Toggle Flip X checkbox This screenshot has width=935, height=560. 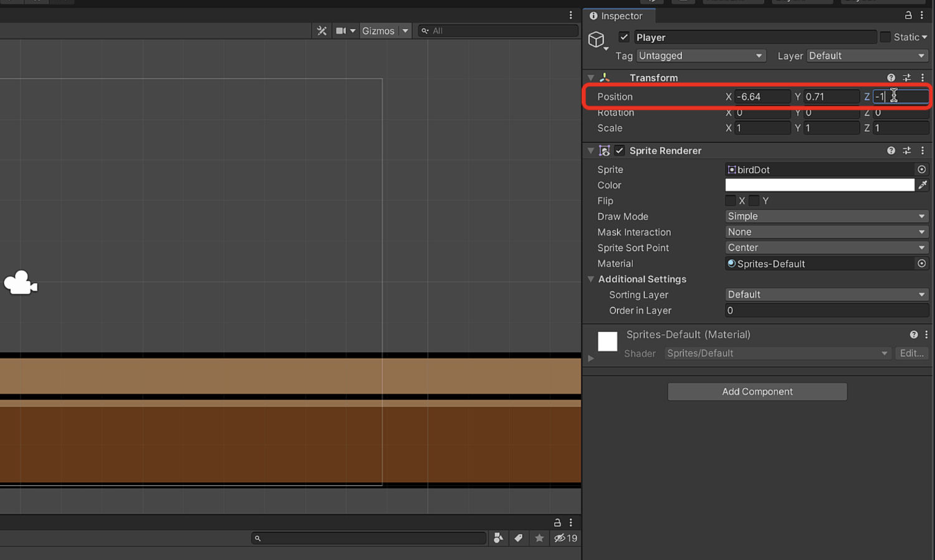pos(731,201)
